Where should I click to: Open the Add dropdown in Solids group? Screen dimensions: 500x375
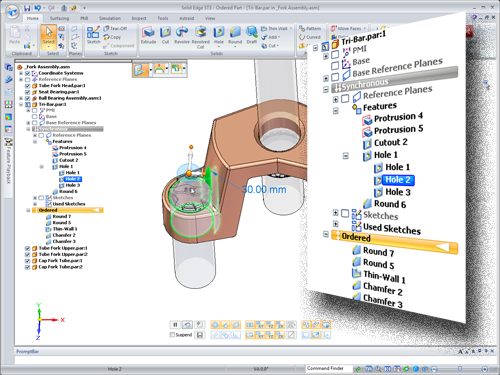click(x=279, y=37)
